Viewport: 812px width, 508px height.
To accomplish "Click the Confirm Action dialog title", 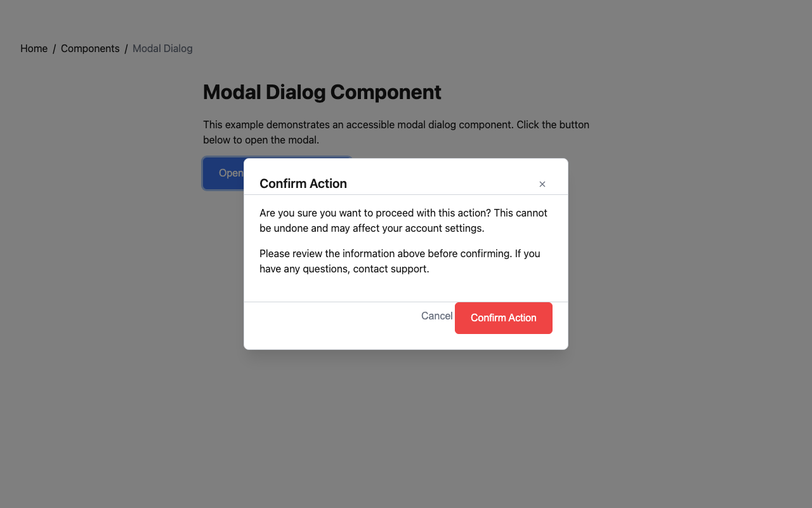I will click(x=303, y=184).
